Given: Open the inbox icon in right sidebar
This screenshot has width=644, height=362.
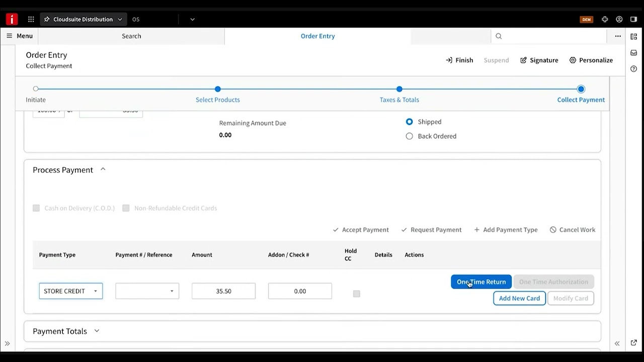Looking at the screenshot, I should [x=633, y=53].
